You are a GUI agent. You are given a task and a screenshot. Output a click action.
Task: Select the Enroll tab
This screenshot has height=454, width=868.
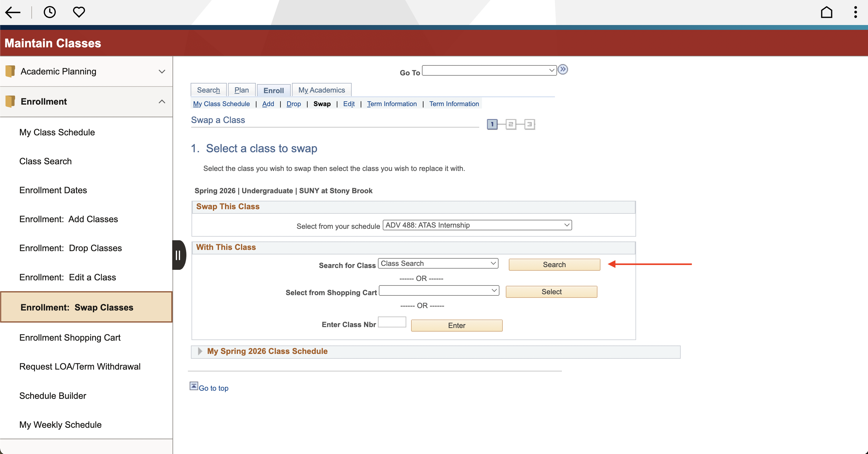tap(274, 90)
